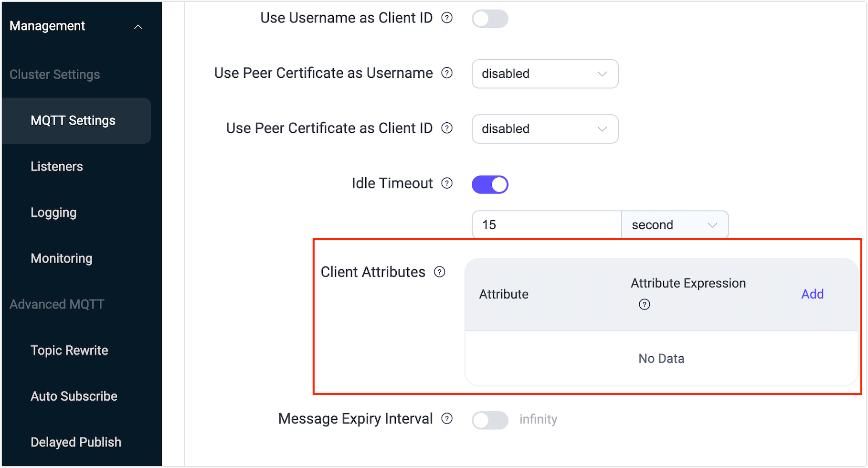The image size is (868, 468).
Task: Expand the Use Peer Certificate as Client ID dropdown
Action: click(x=545, y=129)
